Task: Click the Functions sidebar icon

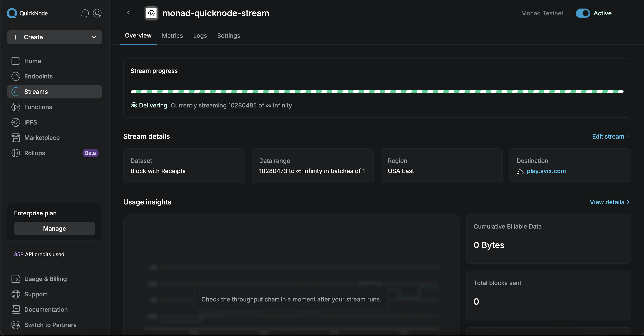Action: [x=16, y=107]
